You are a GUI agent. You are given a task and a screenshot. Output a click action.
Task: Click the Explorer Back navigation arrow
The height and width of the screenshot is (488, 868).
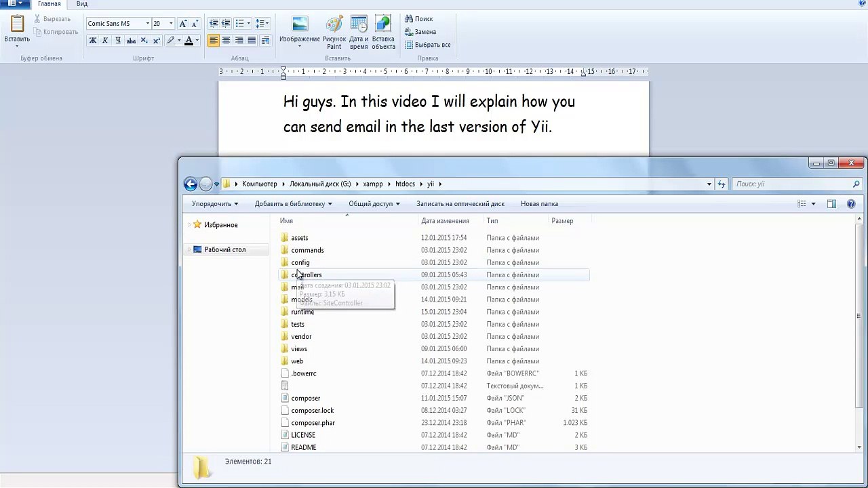click(x=191, y=184)
